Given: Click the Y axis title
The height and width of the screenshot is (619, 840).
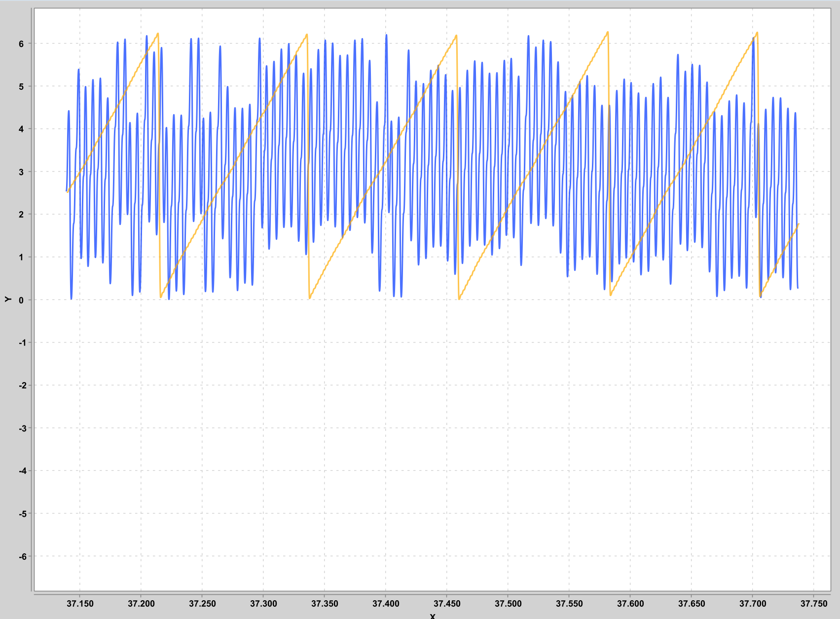Looking at the screenshot, I should 7,299.
